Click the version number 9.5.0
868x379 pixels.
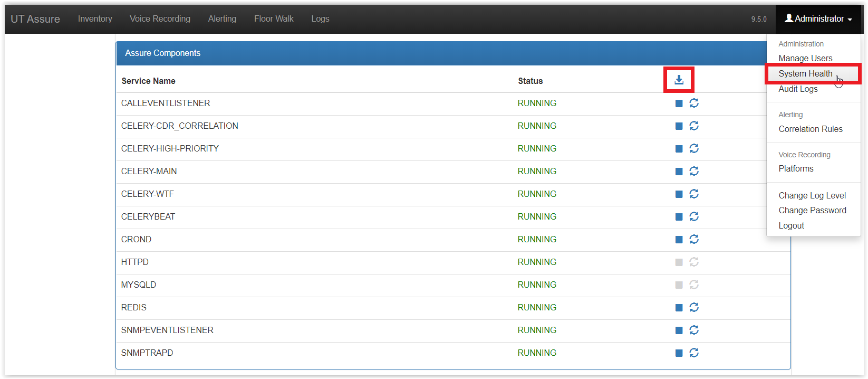[759, 19]
